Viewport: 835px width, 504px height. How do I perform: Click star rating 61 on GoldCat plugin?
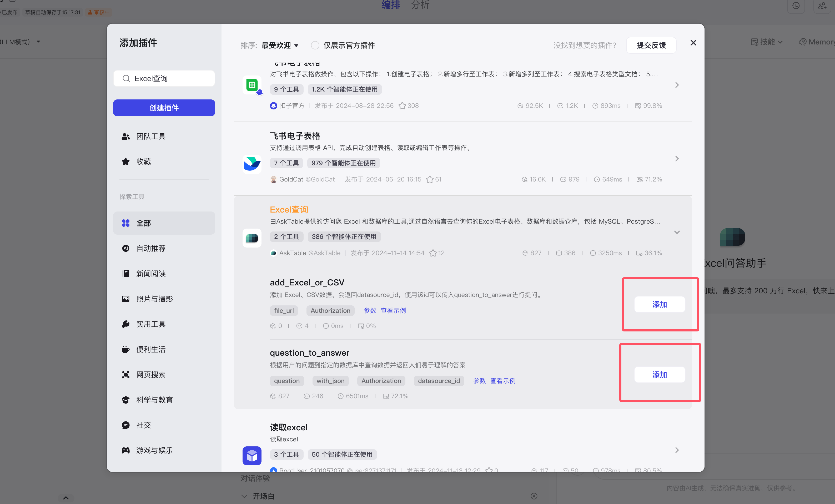tap(434, 179)
